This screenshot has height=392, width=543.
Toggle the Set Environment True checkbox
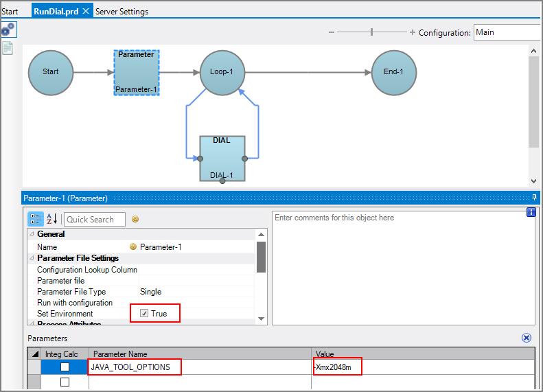coord(144,314)
